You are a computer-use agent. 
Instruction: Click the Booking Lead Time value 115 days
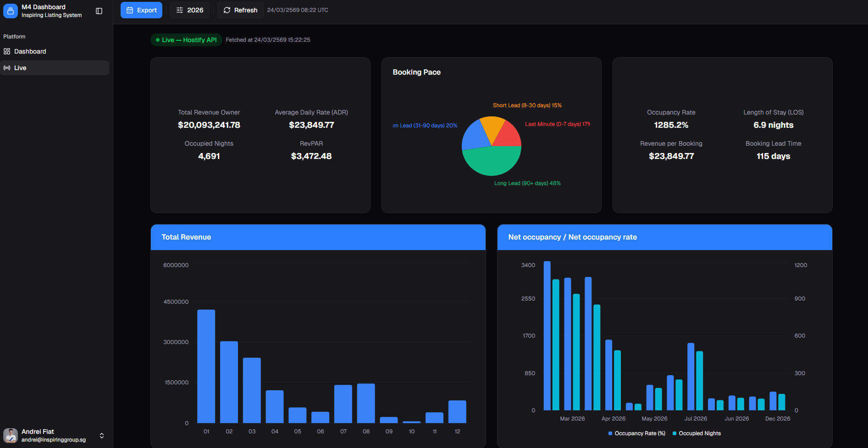[774, 156]
